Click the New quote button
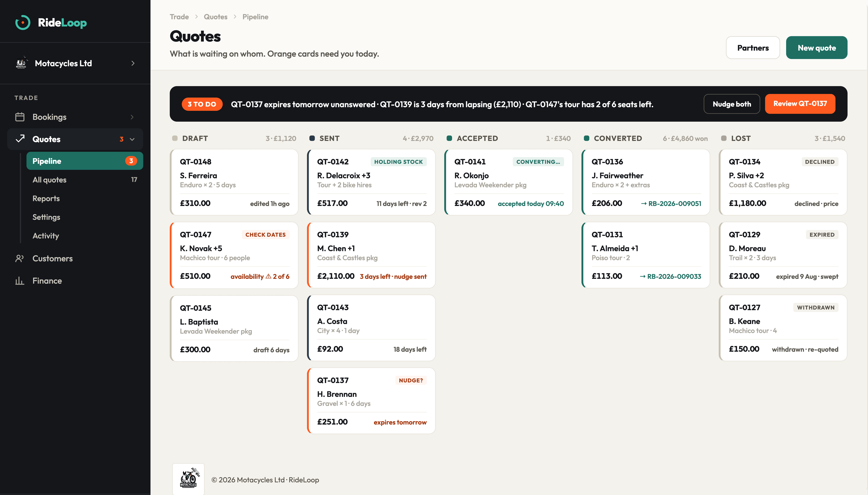 [x=817, y=47]
